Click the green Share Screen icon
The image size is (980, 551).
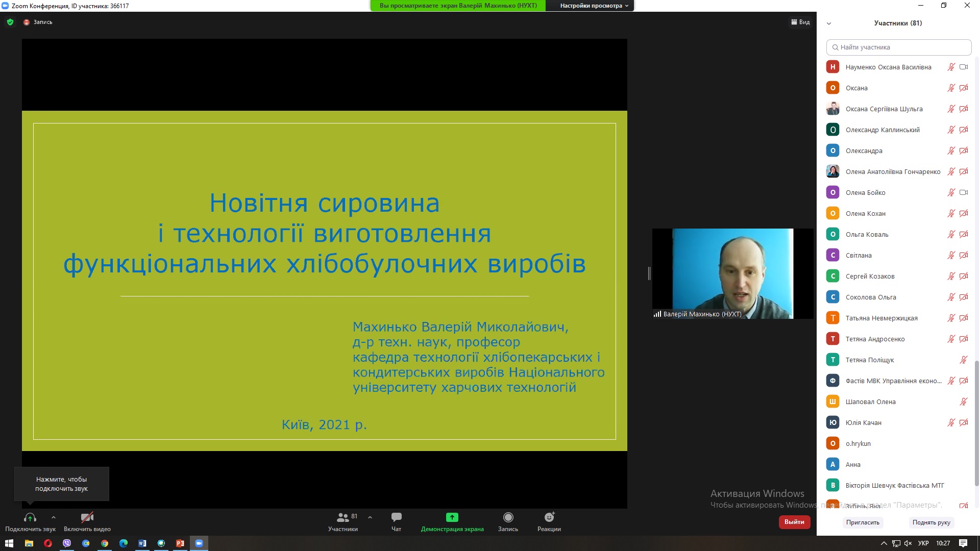[x=452, y=517]
